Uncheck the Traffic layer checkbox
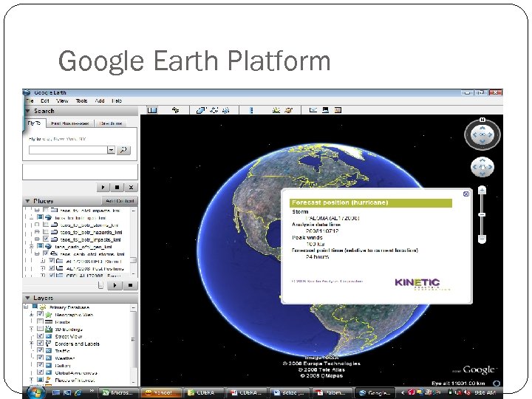532x399 pixels. pos(40,350)
